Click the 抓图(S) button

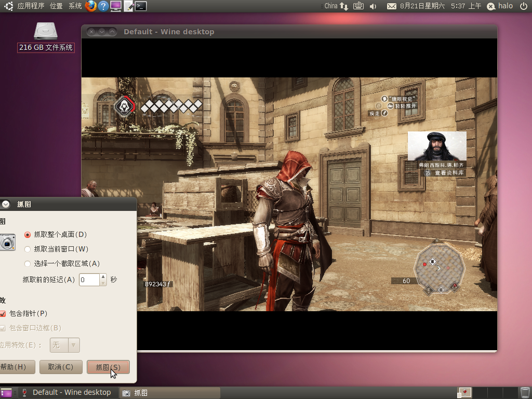click(108, 367)
